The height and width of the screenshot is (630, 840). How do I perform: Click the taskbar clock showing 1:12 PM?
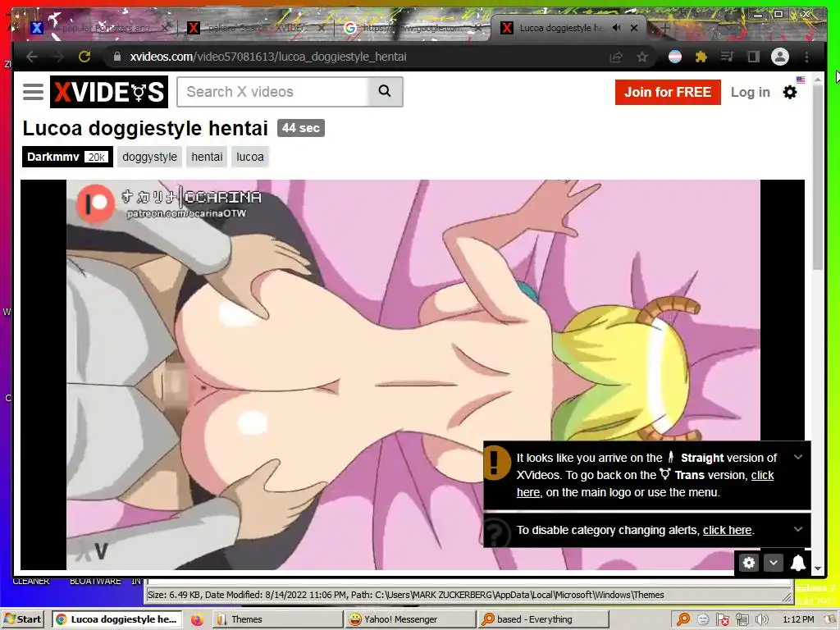click(x=798, y=619)
